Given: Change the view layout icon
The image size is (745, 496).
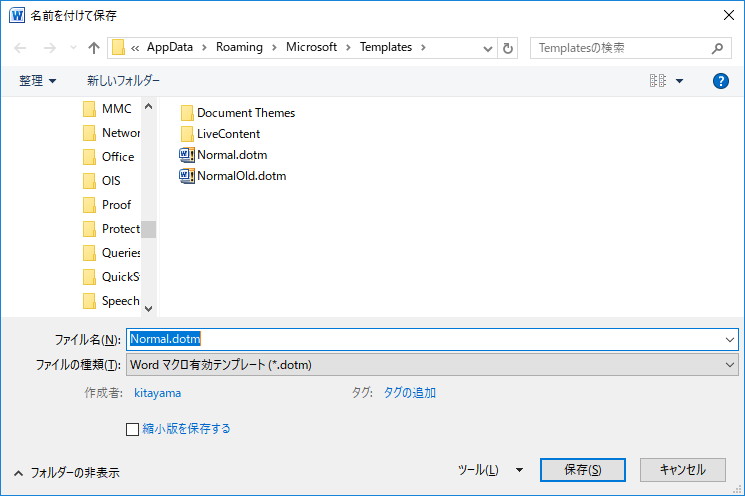Looking at the screenshot, I should pyautogui.click(x=658, y=81).
